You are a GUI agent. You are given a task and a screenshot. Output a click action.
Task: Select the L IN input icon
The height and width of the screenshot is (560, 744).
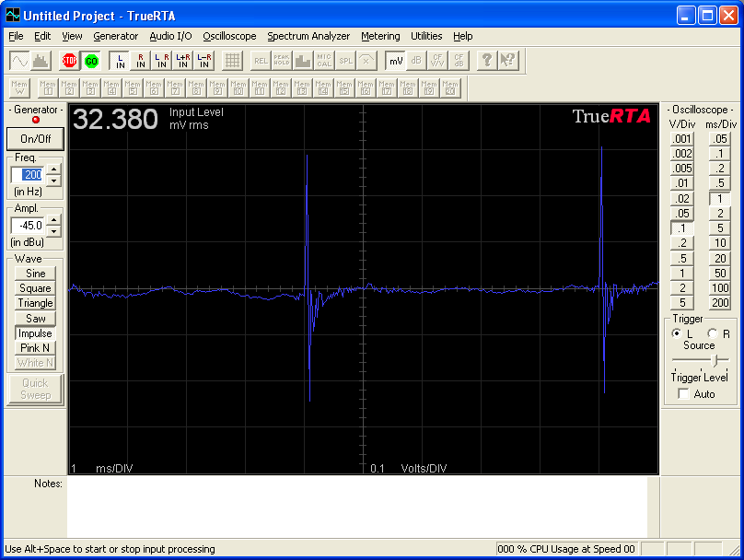pos(120,61)
